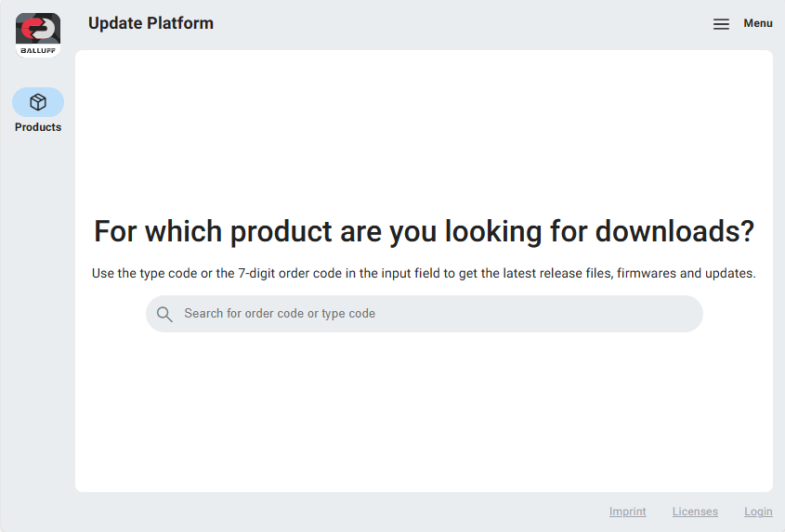Click the empty white area below the search bar
Viewport: 785px width, 532px height.
[424, 409]
